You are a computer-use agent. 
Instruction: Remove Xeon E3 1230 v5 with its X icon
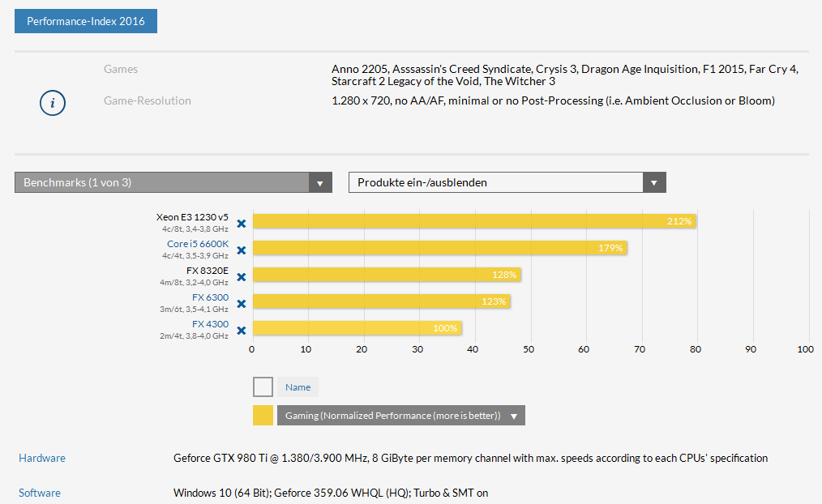pos(241,224)
